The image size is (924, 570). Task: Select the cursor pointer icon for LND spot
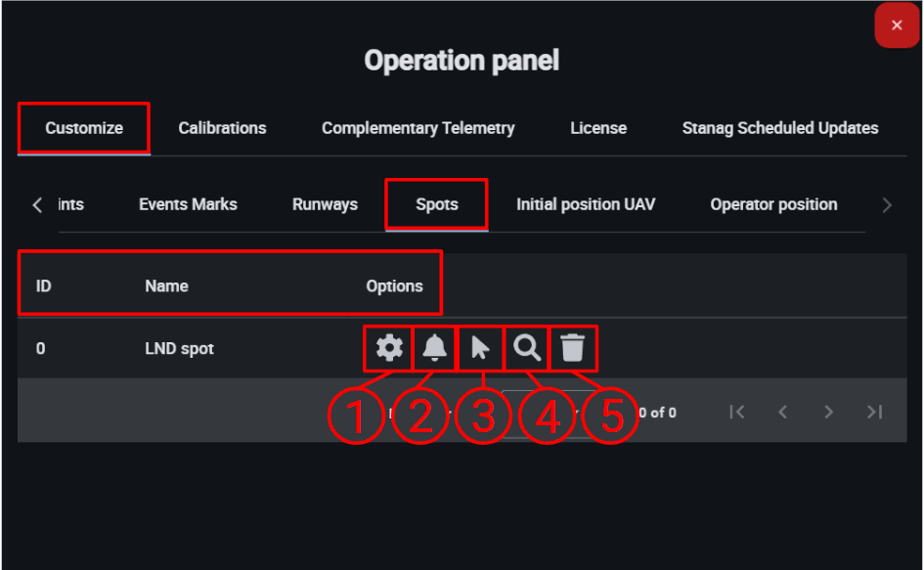pos(480,348)
